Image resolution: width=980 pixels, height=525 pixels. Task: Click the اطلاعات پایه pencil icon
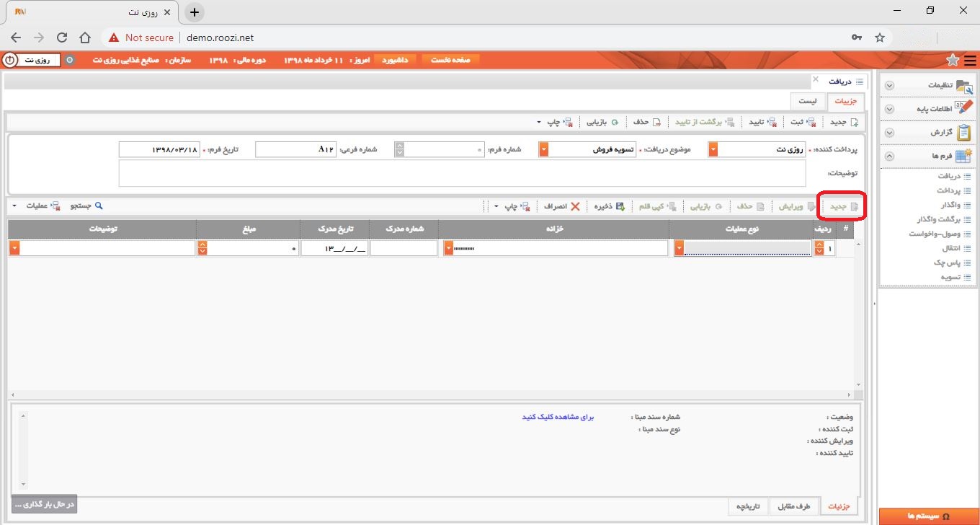pos(963,108)
